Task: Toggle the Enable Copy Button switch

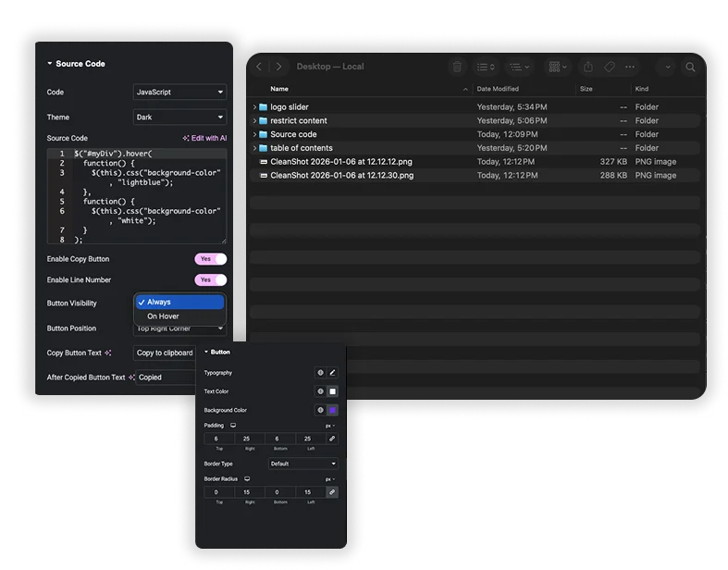Action: pos(210,259)
